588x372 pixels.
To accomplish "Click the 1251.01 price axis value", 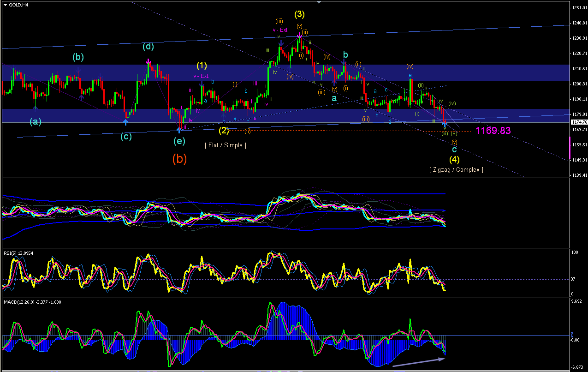I will pos(581,8).
